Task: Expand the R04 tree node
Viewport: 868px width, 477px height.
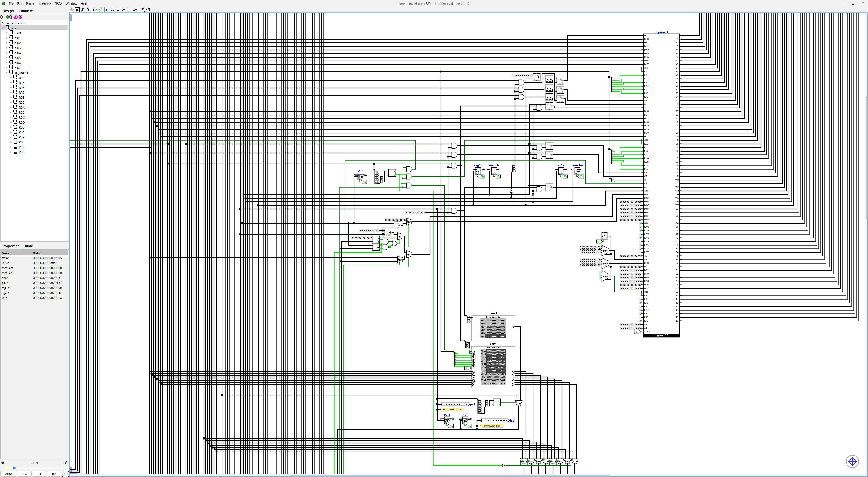Action: tap(11, 152)
